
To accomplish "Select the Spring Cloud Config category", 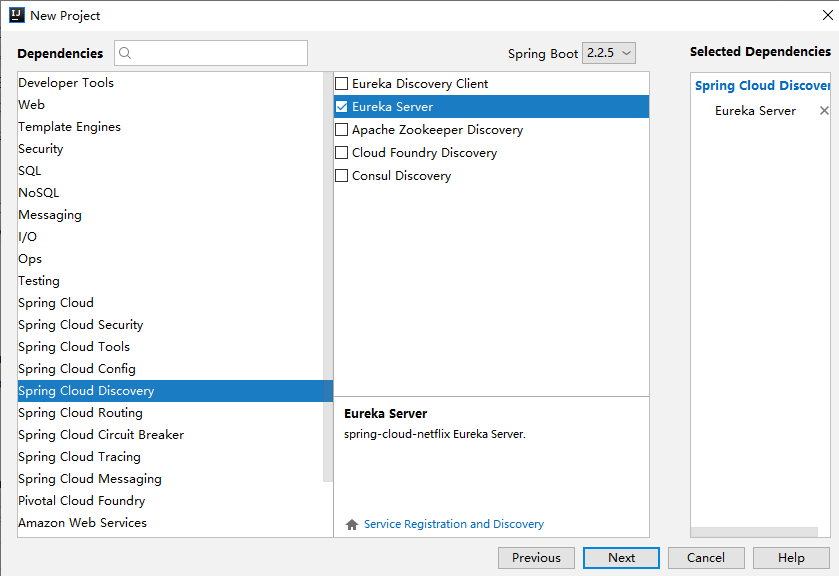I will click(77, 369).
